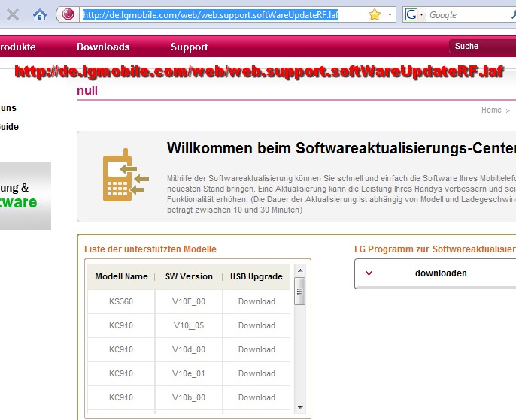516x420 pixels.
Task: Select the V10j_05 version cell
Action: coord(189,325)
